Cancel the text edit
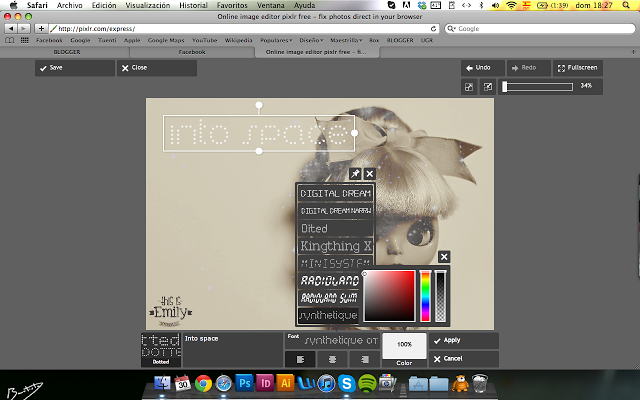Screen dimensions: 640x400 (465, 358)
